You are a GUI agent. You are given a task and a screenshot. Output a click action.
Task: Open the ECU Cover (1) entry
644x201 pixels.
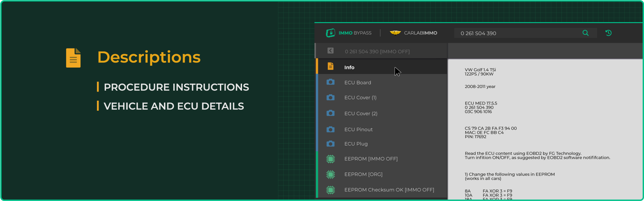click(x=360, y=98)
